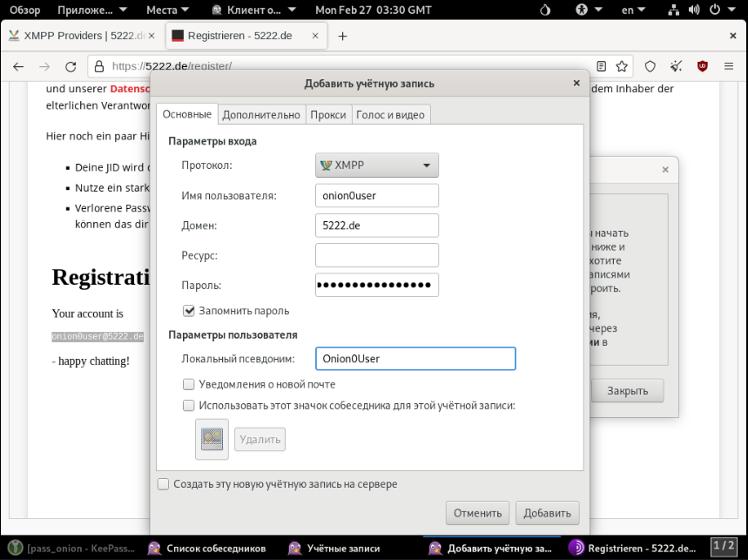The image size is (748, 560).
Task: Expand the 'Места' menu in top panel
Action: click(167, 10)
